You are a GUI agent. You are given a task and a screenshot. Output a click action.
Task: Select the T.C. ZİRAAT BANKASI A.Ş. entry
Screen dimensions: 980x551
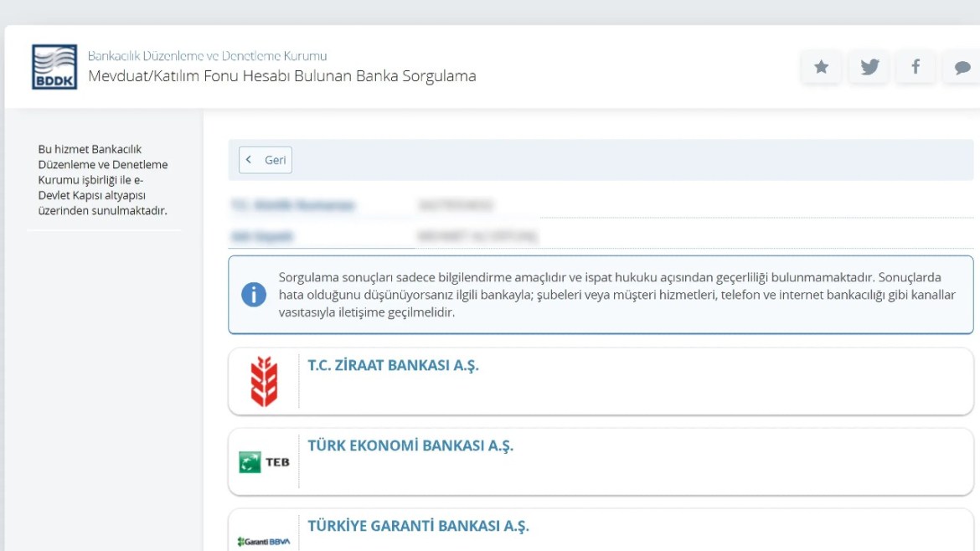coord(393,366)
